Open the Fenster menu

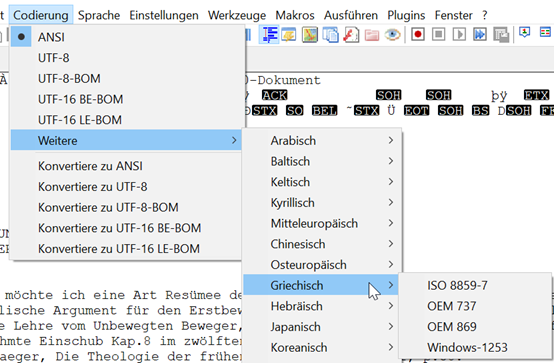453,15
